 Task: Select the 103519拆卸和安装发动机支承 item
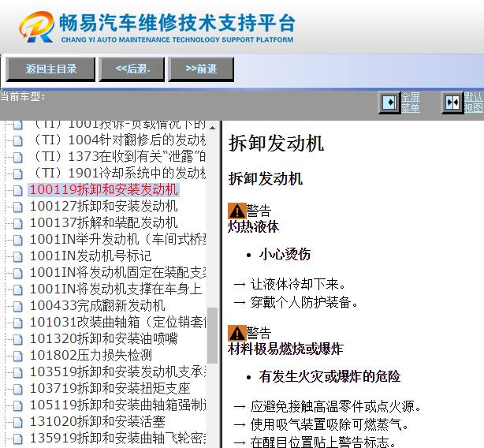click(118, 371)
